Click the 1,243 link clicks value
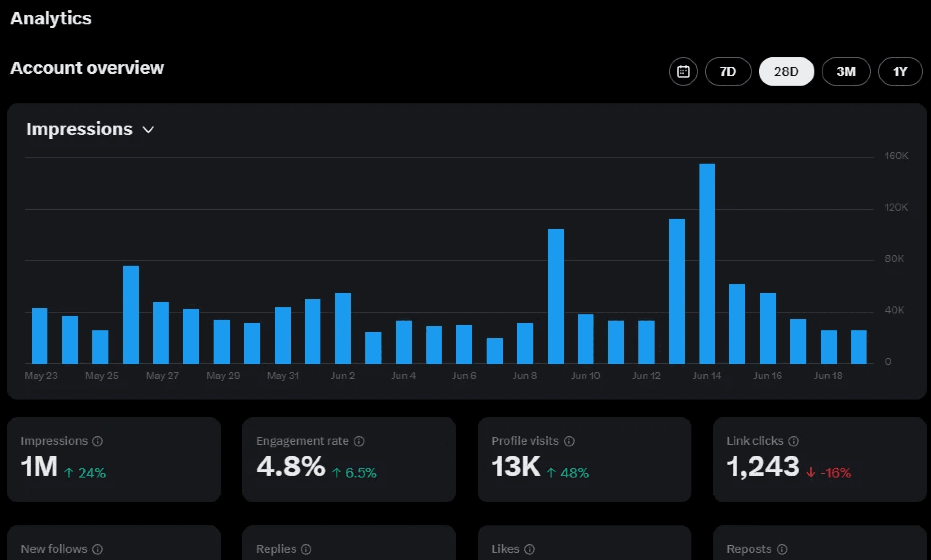 [763, 467]
